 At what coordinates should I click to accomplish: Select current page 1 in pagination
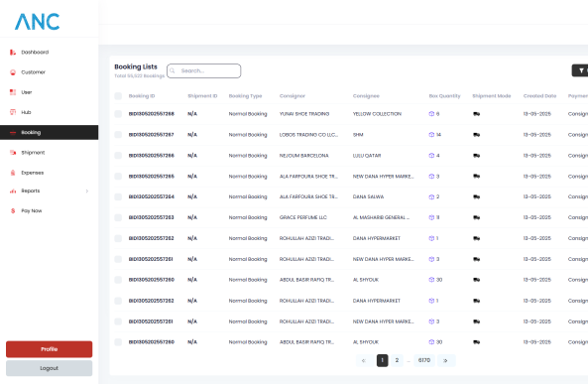[x=382, y=360]
